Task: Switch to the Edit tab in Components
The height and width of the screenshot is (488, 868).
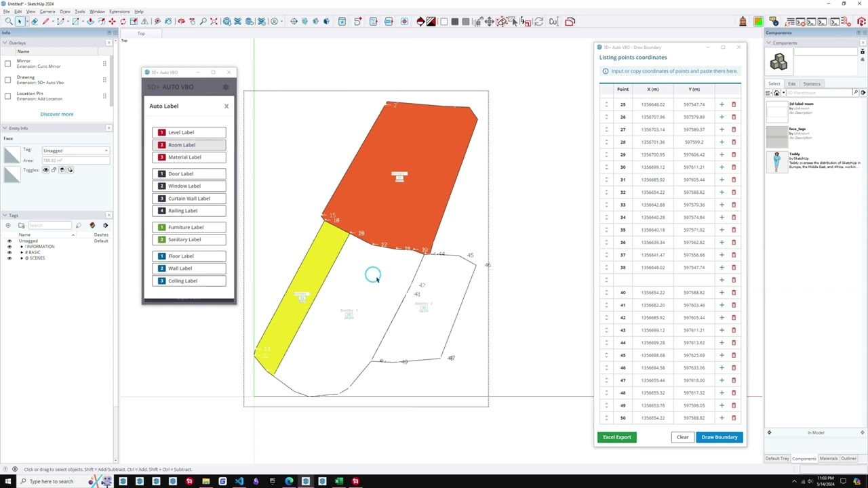Action: coord(791,84)
